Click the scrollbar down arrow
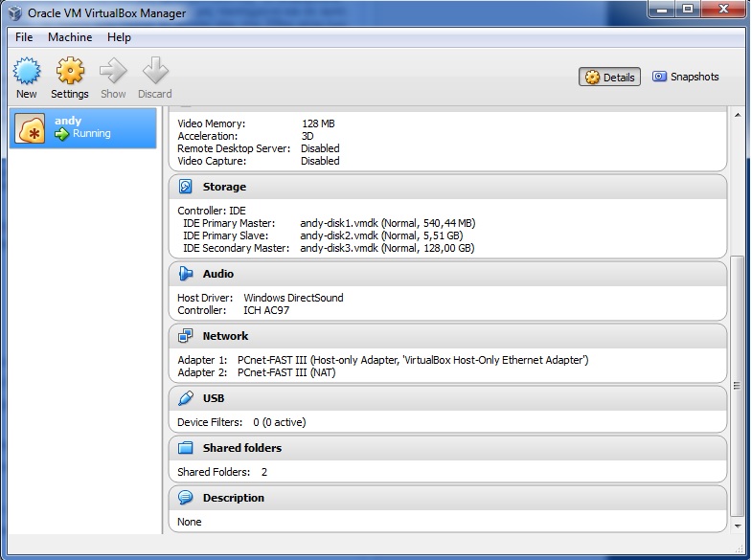This screenshot has height=560, width=752. coord(738,526)
